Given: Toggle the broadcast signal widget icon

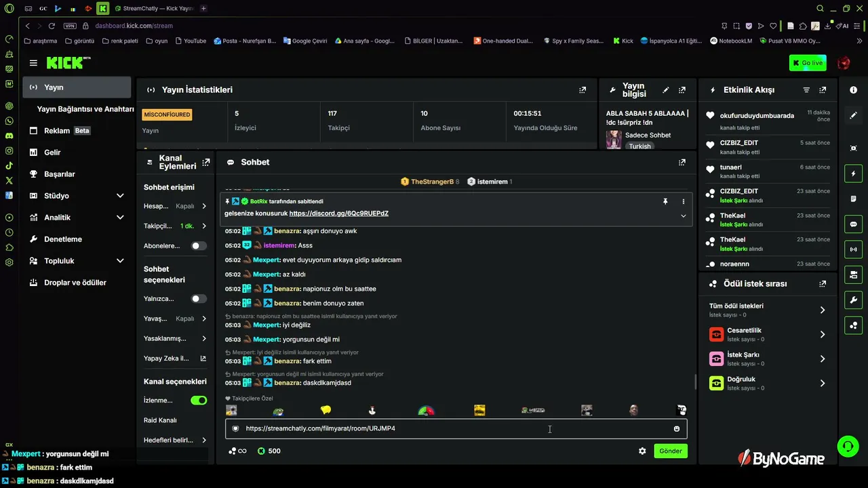Looking at the screenshot, I should point(853,249).
